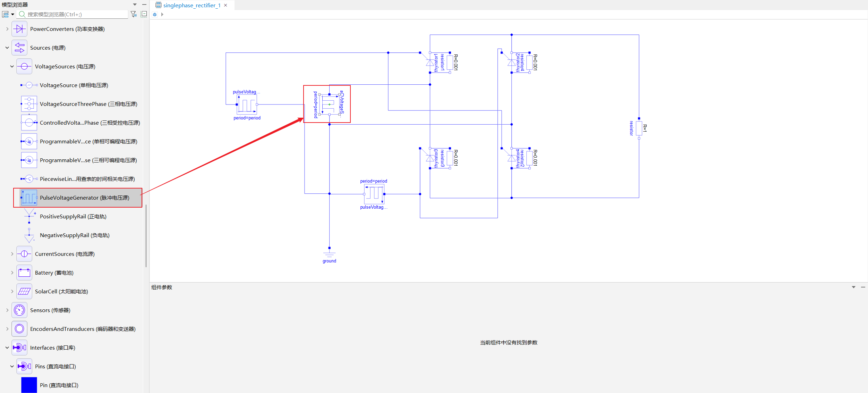Expand the Sensors library node

click(7, 310)
